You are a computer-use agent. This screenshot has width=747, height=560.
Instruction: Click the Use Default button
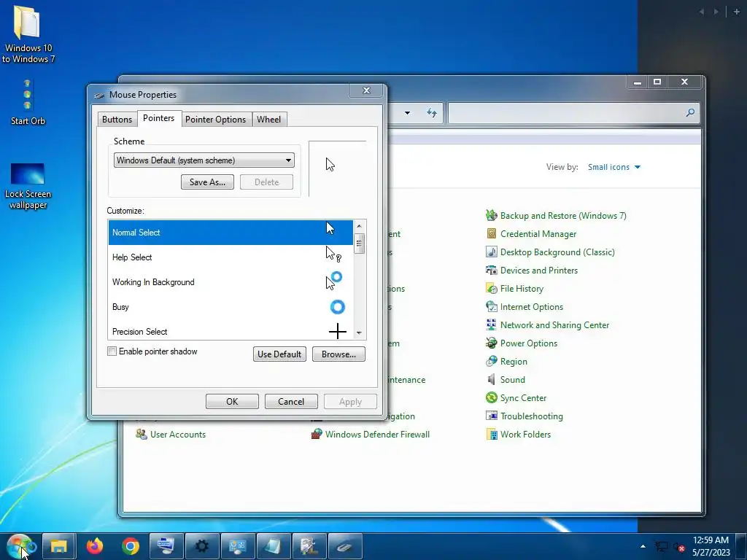tap(279, 354)
